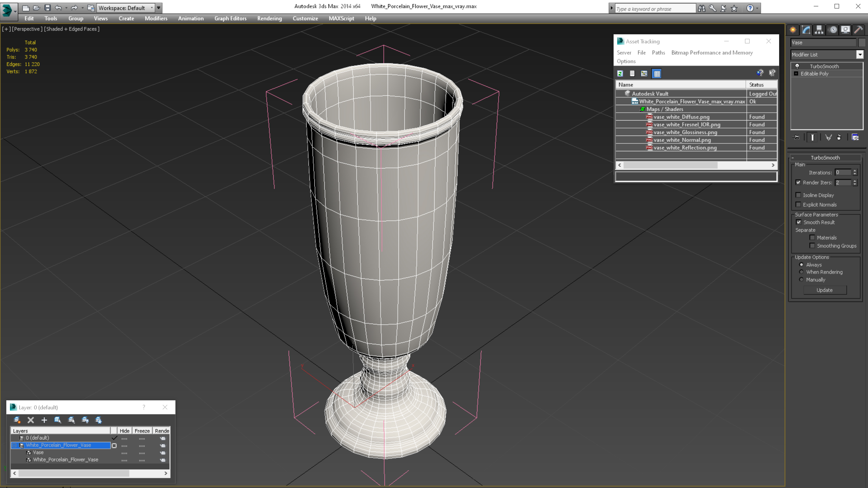
Task: Toggle pin stack icon under modifier stack
Action: (797, 137)
